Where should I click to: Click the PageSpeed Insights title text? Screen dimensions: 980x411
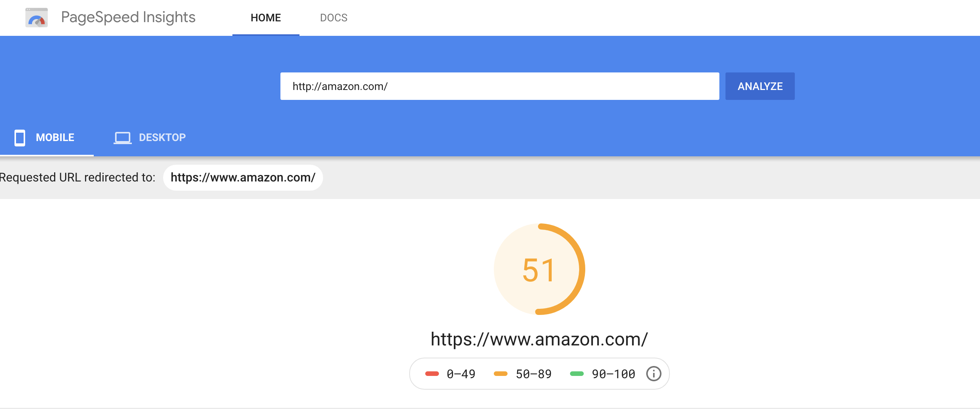click(x=128, y=18)
